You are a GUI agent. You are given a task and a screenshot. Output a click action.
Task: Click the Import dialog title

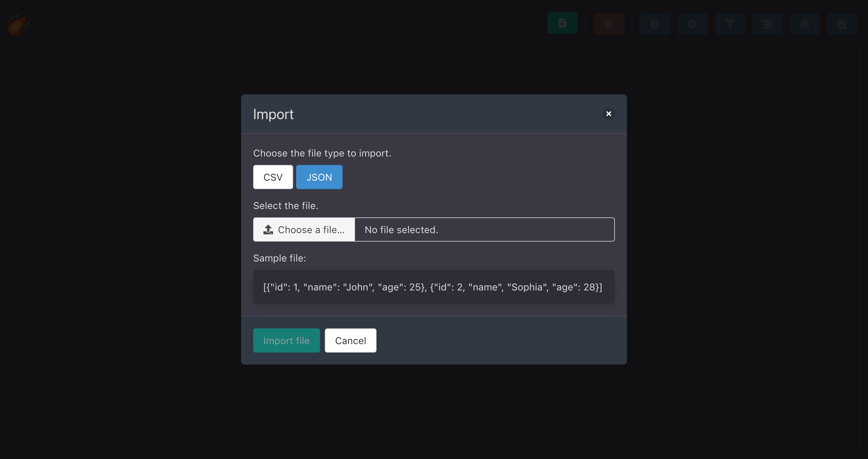pos(273,114)
